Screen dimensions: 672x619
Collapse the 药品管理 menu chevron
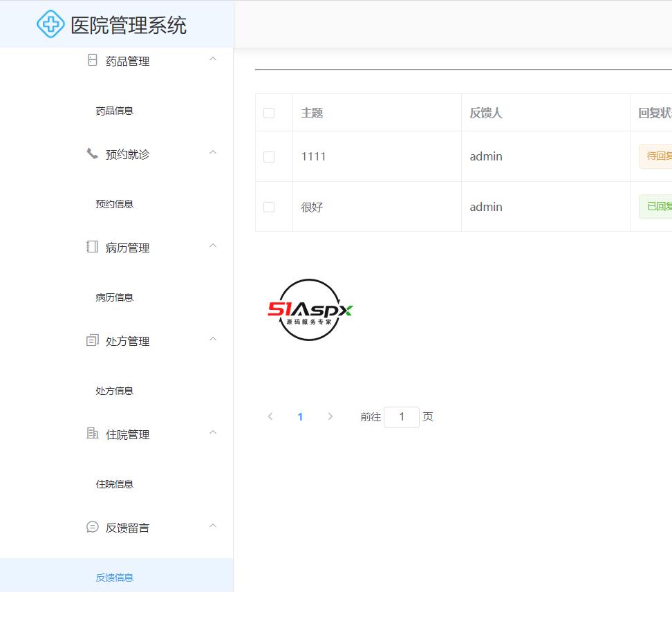point(212,59)
